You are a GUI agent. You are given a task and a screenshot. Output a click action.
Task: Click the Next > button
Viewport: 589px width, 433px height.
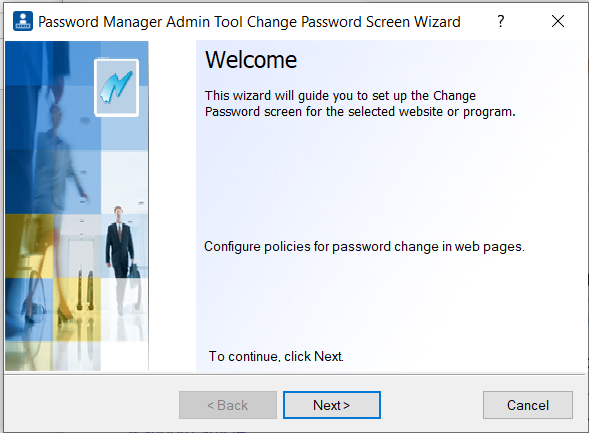332,405
